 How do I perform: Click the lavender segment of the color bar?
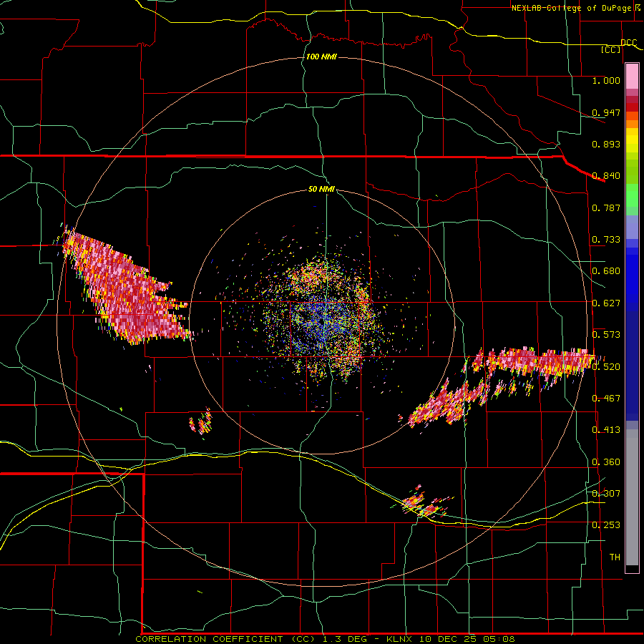(632, 227)
